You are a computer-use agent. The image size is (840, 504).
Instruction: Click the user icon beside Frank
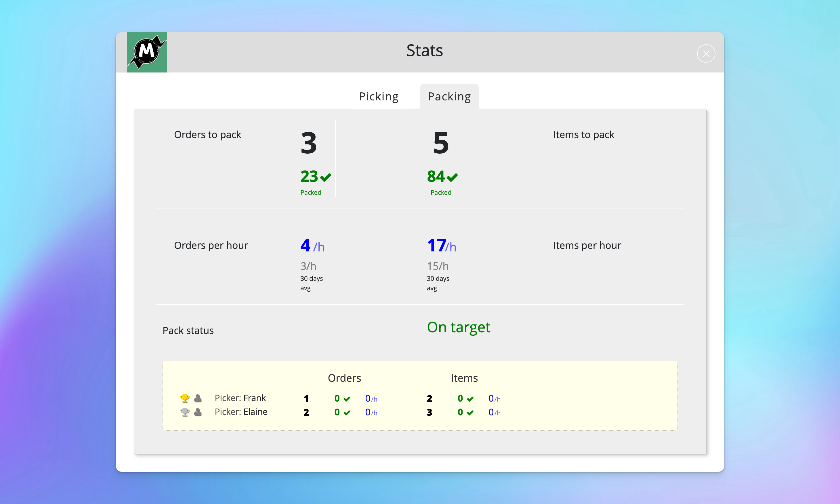[x=198, y=398]
